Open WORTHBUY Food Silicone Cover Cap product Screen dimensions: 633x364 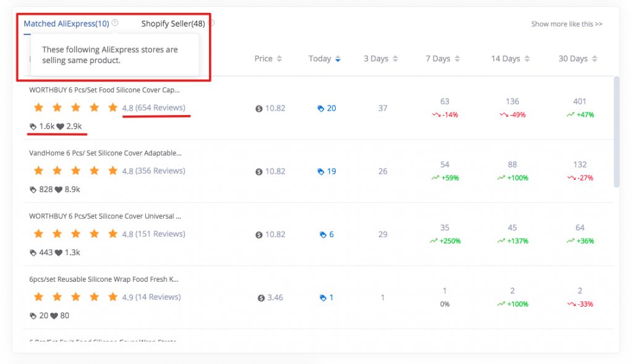click(104, 90)
